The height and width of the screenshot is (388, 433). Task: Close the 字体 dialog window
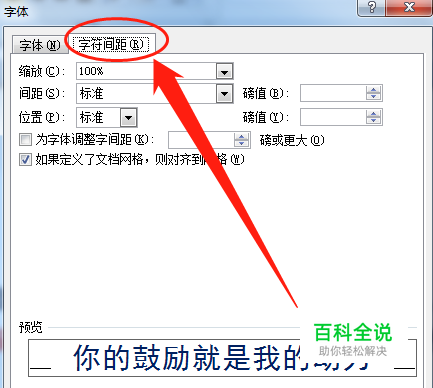[409, 7]
